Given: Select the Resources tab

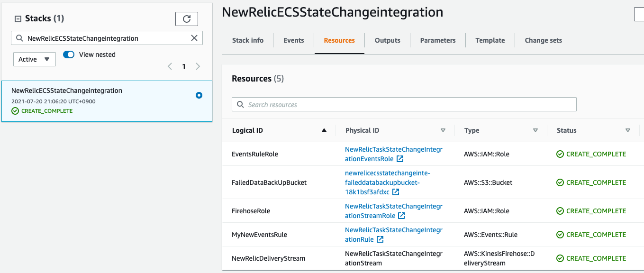Looking at the screenshot, I should (x=339, y=40).
